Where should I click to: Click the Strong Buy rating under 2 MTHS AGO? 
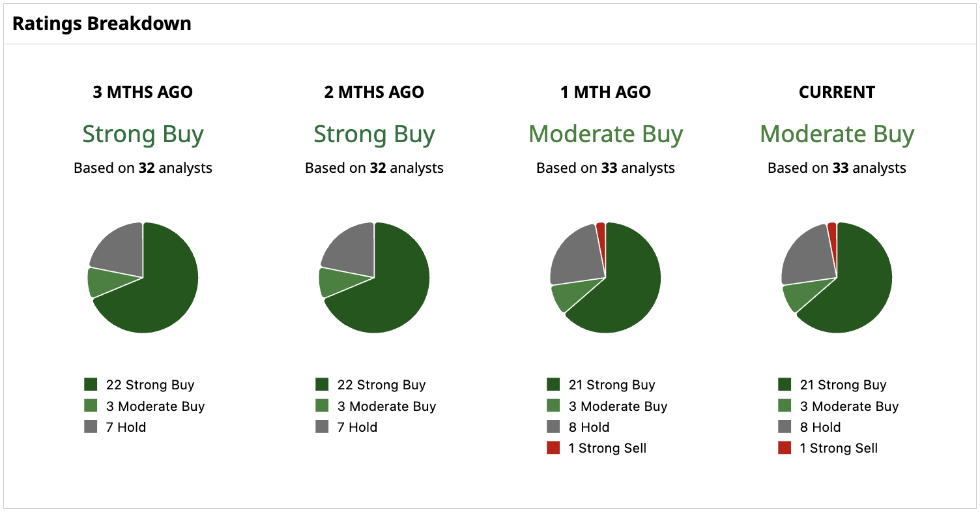click(374, 135)
